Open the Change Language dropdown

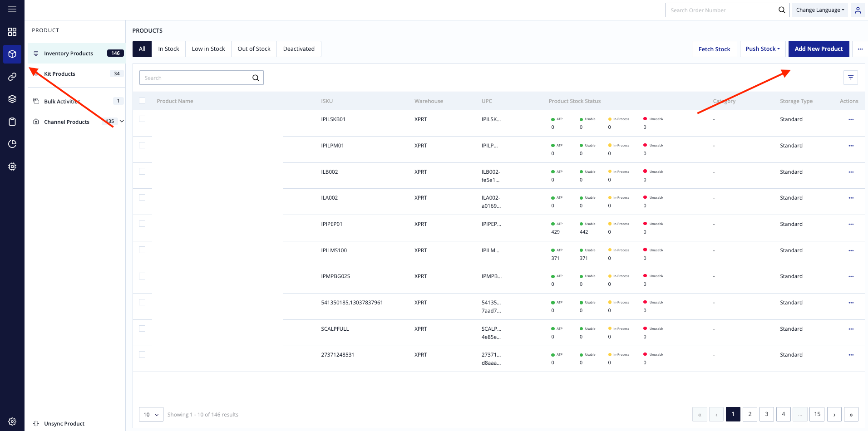tap(820, 10)
